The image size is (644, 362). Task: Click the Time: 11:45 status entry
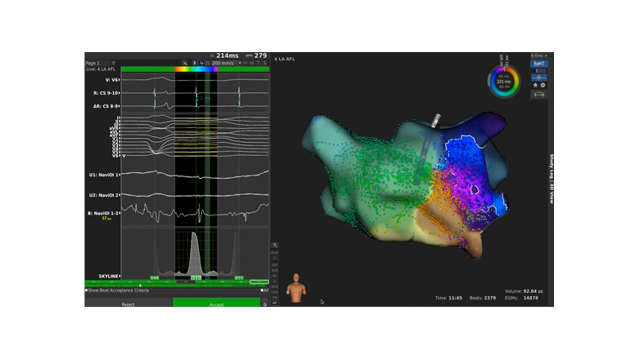(449, 298)
